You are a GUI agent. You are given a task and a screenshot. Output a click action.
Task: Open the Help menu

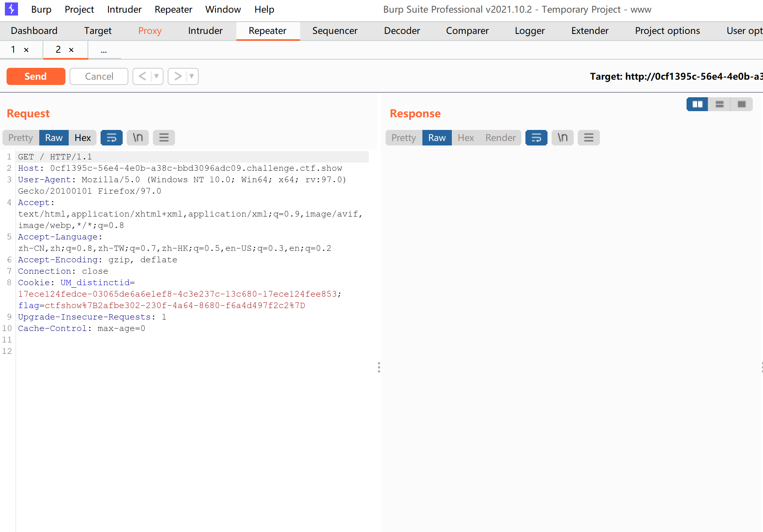pyautogui.click(x=264, y=9)
